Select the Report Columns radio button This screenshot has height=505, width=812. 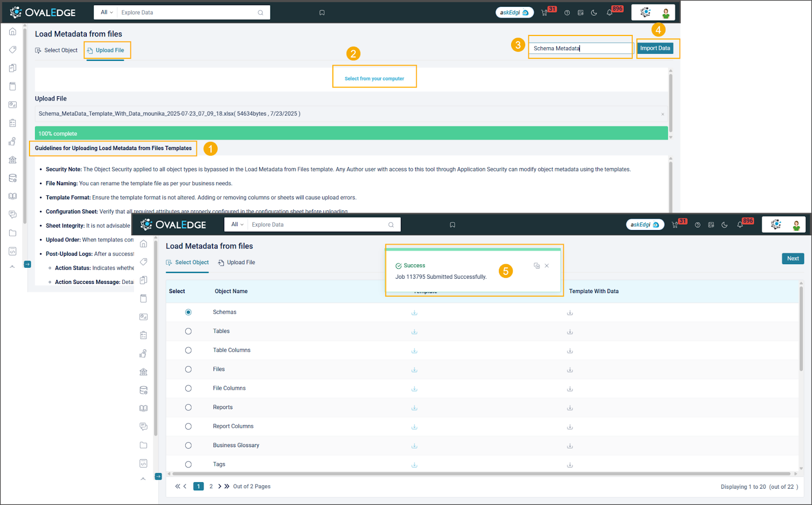click(x=188, y=426)
